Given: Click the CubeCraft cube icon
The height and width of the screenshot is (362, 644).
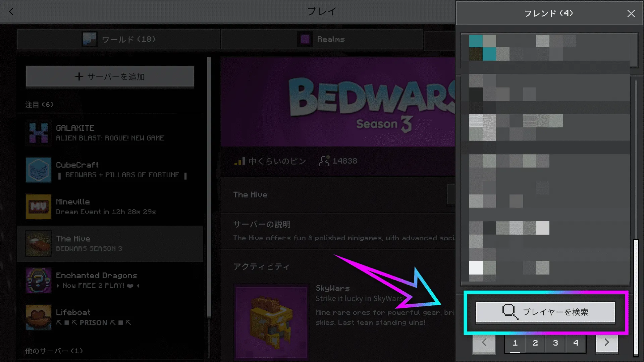Looking at the screenshot, I should point(39,170).
